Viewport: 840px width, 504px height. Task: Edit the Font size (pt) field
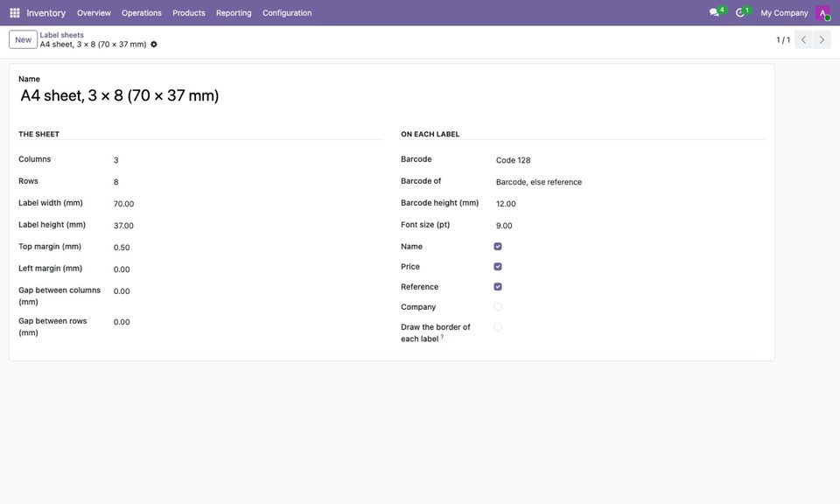(629, 226)
